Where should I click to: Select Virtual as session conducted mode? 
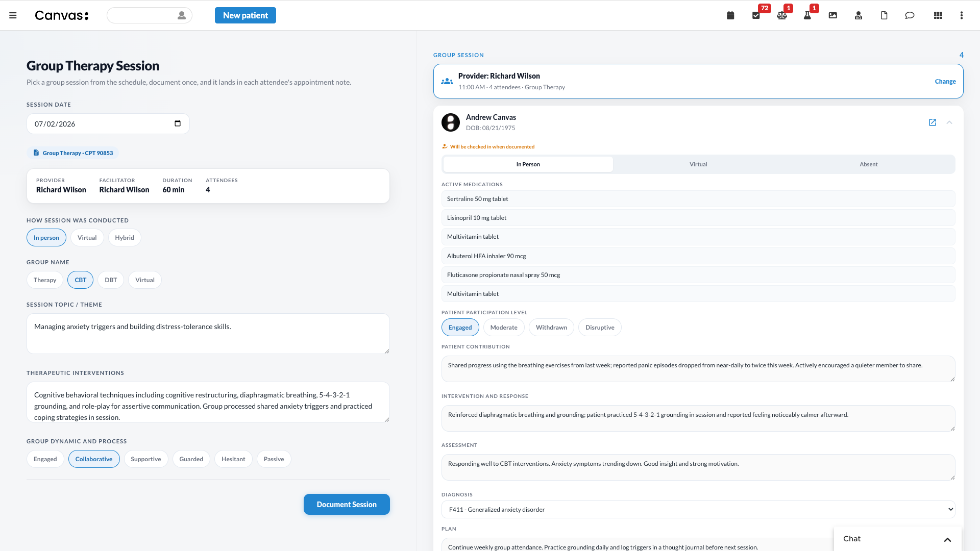[x=87, y=238]
